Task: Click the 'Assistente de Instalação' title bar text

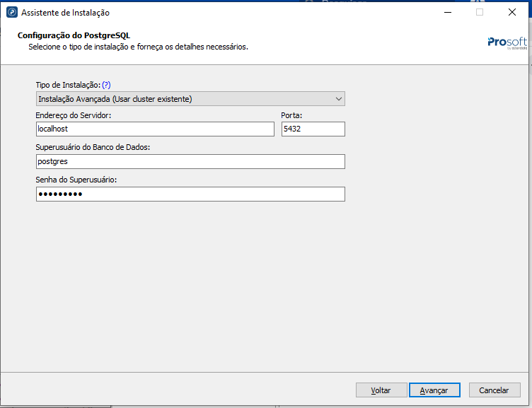Action: click(x=66, y=13)
